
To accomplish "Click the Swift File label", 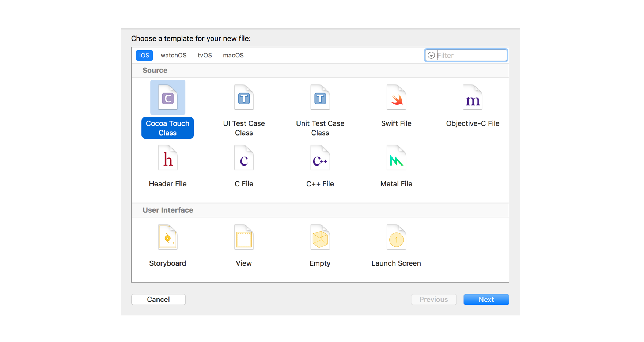I will (x=396, y=123).
